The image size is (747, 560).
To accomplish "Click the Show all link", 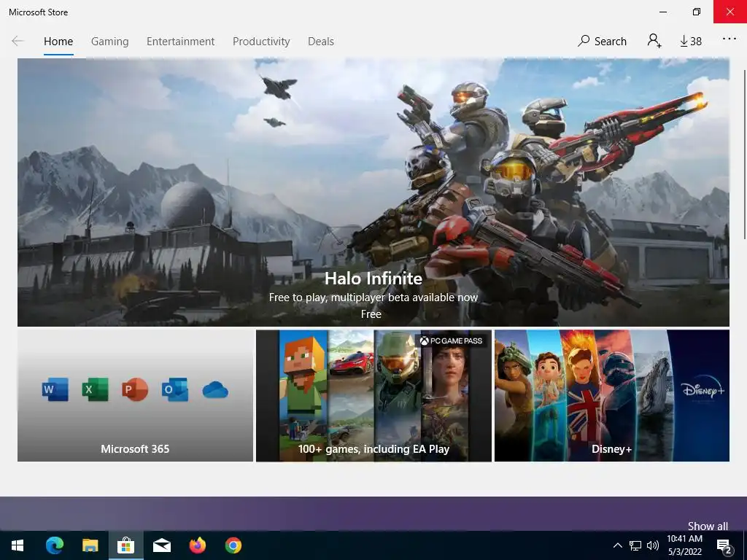I will pos(708,526).
